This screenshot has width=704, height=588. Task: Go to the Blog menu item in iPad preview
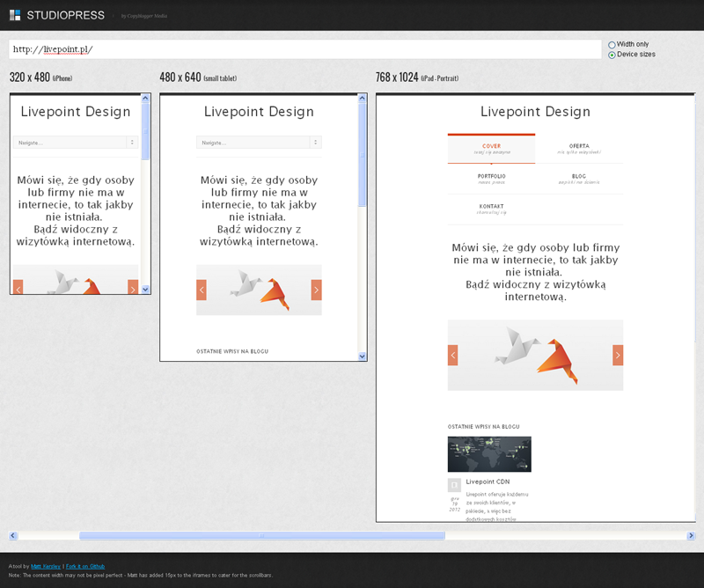click(579, 179)
